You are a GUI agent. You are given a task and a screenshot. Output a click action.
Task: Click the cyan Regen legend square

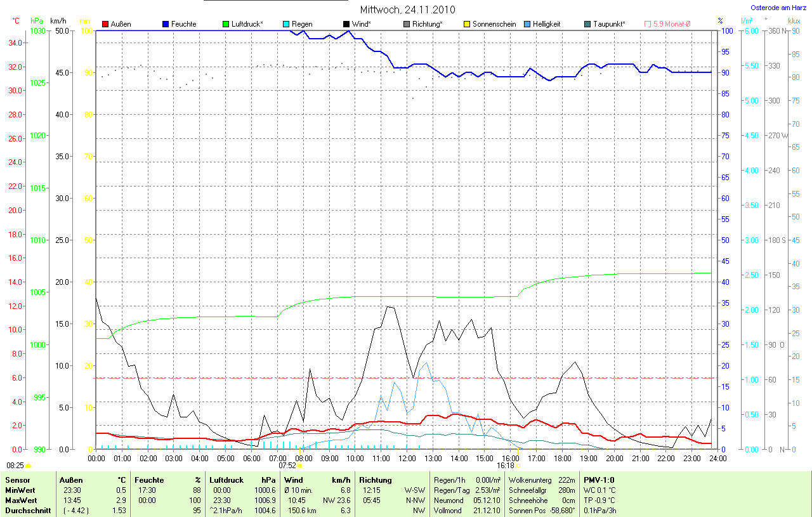click(286, 24)
